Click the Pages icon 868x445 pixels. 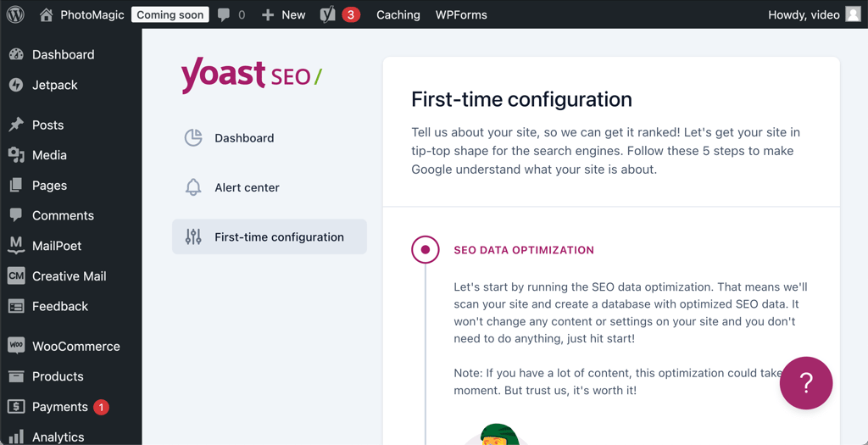[16, 185]
